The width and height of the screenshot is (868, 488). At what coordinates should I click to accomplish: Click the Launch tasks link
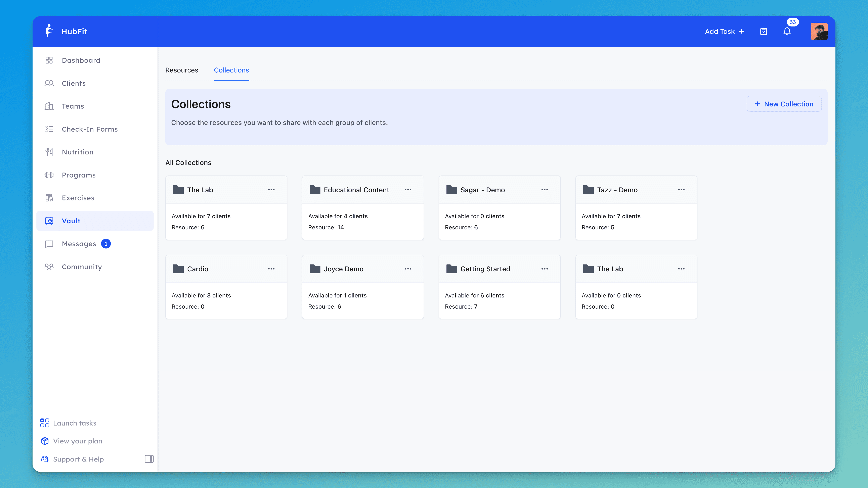[x=74, y=423]
